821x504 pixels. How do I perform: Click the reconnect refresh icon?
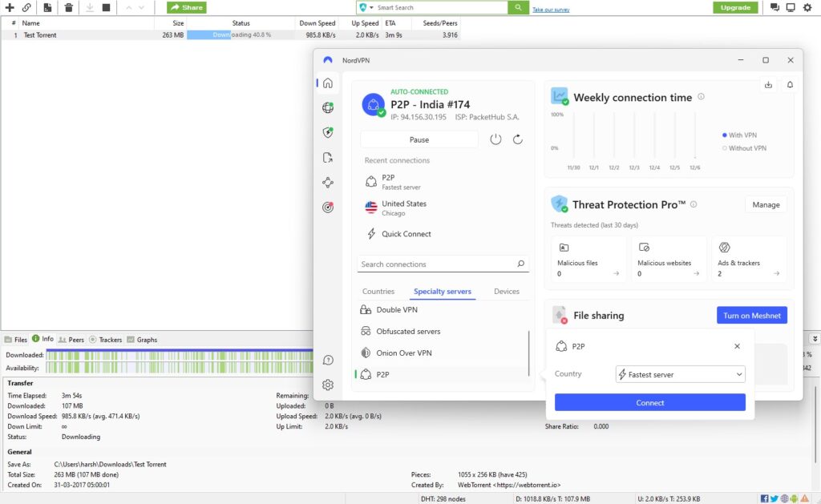(x=518, y=139)
